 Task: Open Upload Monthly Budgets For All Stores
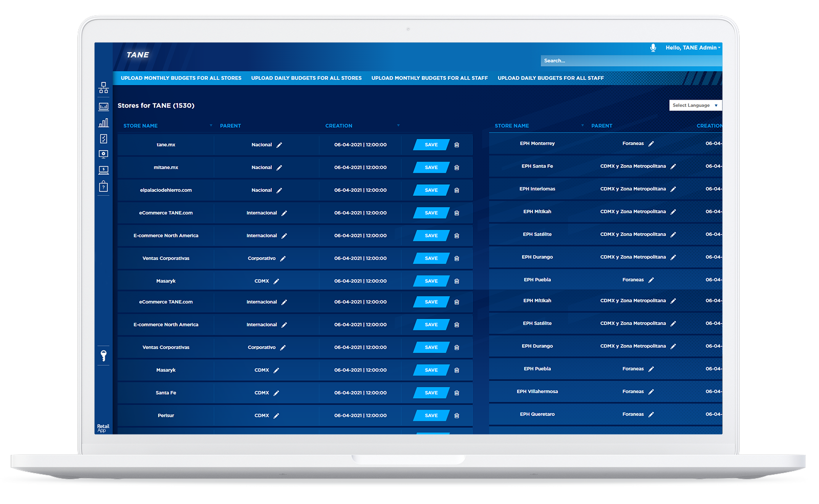pos(181,78)
